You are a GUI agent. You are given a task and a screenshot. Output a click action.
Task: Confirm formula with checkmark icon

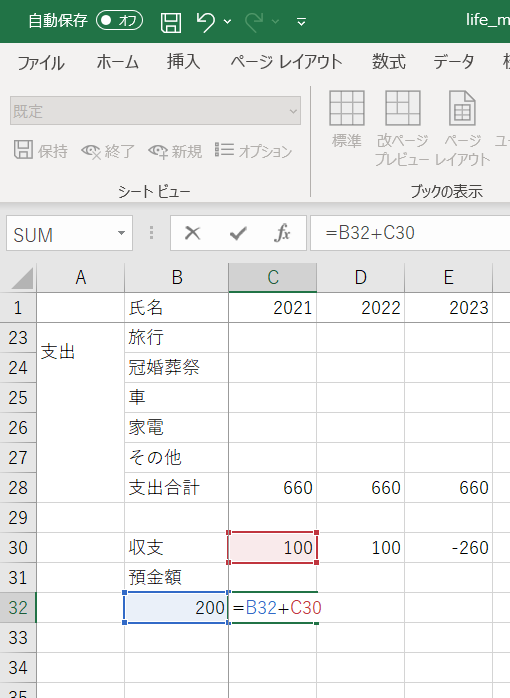238,233
